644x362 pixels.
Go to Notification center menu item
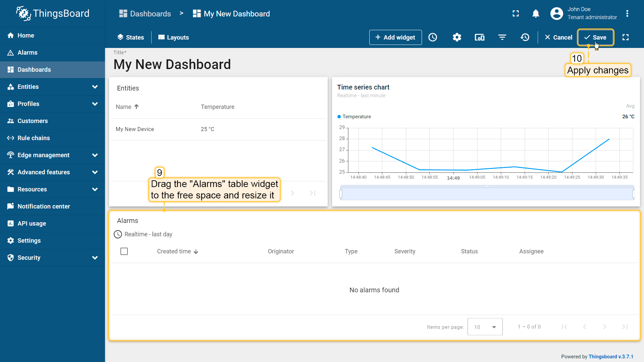[44, 206]
